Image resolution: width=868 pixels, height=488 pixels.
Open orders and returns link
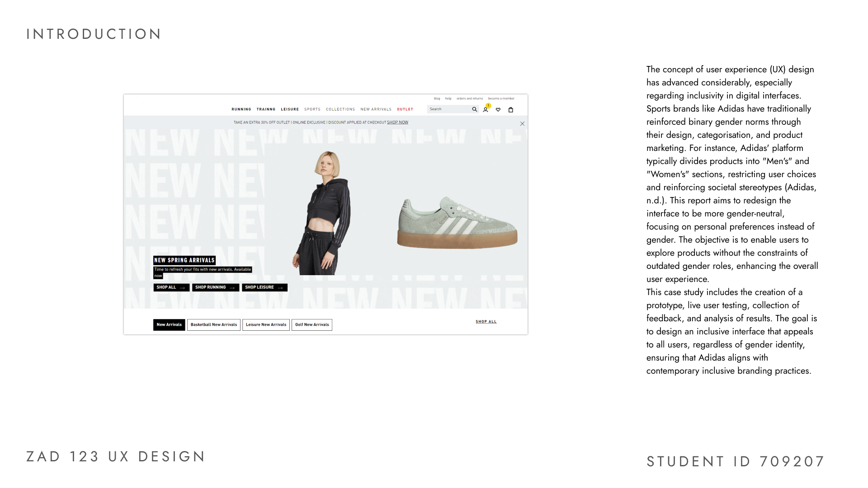click(x=470, y=99)
